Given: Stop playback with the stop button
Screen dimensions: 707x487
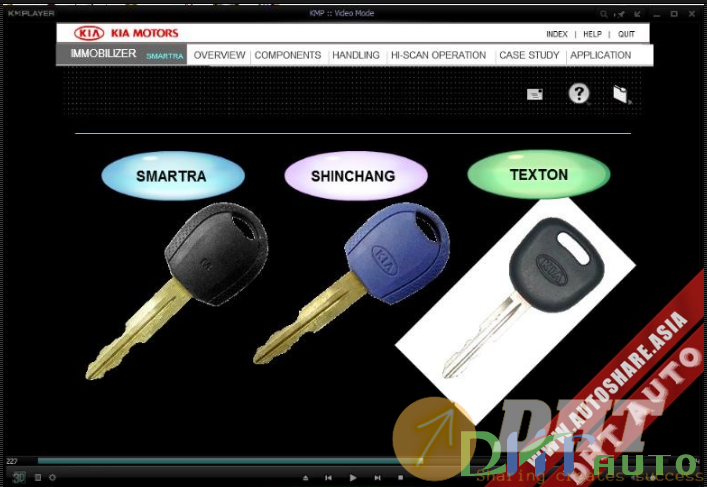Looking at the screenshot, I should (400, 478).
